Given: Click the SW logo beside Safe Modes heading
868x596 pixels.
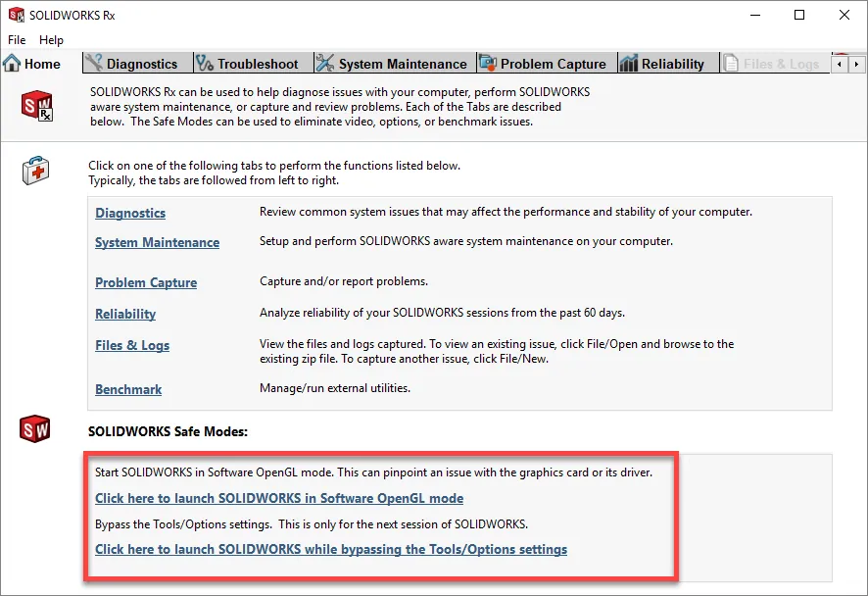Looking at the screenshot, I should click(35, 429).
